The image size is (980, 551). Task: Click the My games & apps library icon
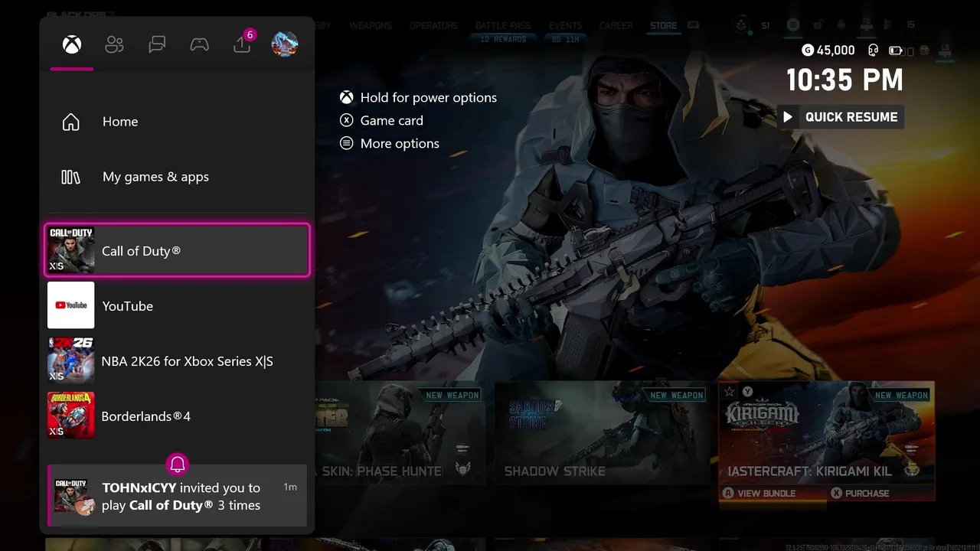pos(70,177)
